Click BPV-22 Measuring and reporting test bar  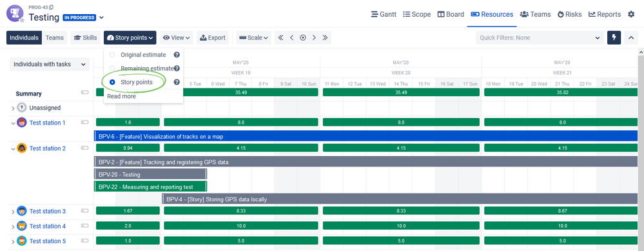coord(150,186)
